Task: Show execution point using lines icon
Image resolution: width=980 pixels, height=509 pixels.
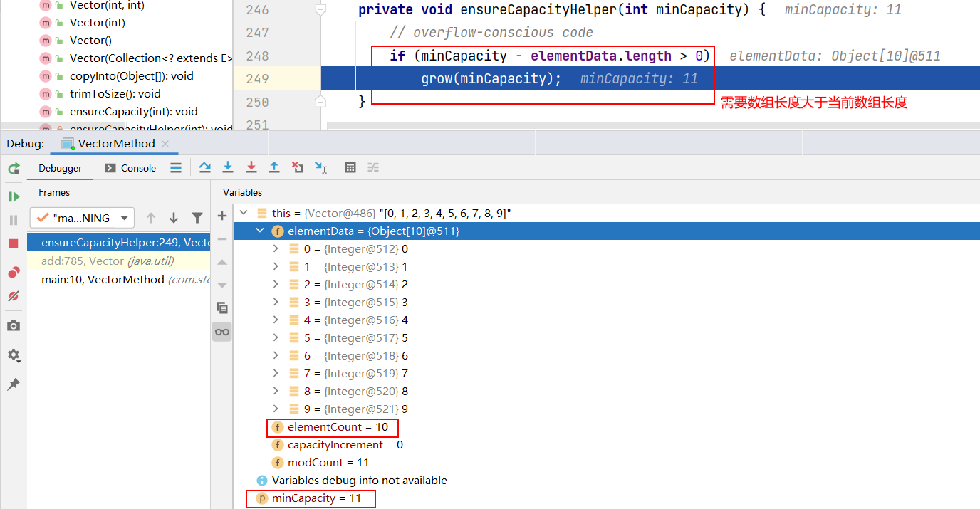Action: click(176, 168)
